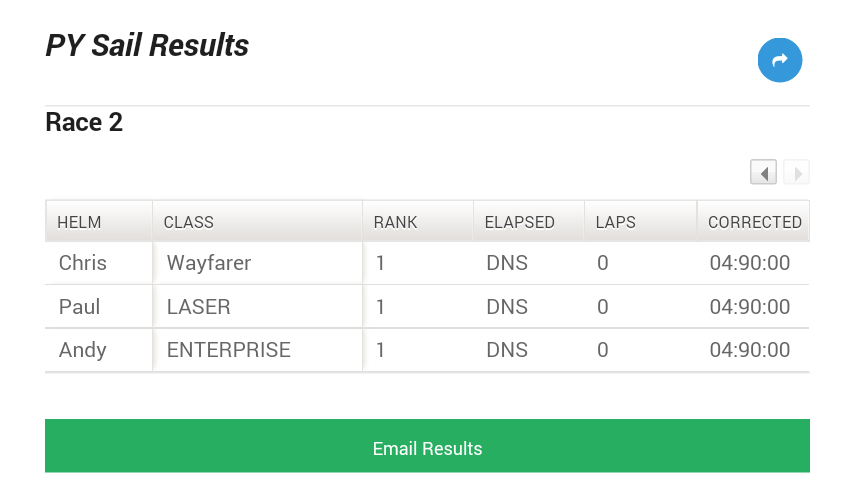Viewport: 854px width, 480px height.
Task: Click the LASER class cell
Action: point(199,307)
